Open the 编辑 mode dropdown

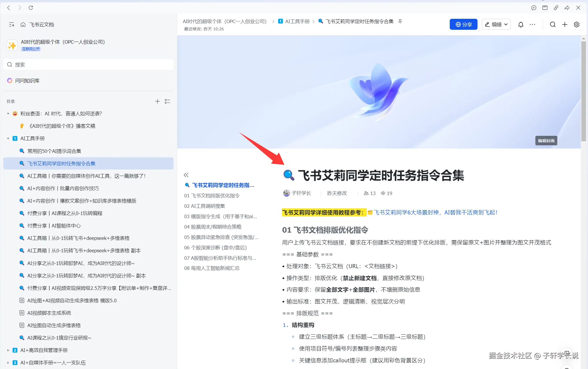point(496,25)
